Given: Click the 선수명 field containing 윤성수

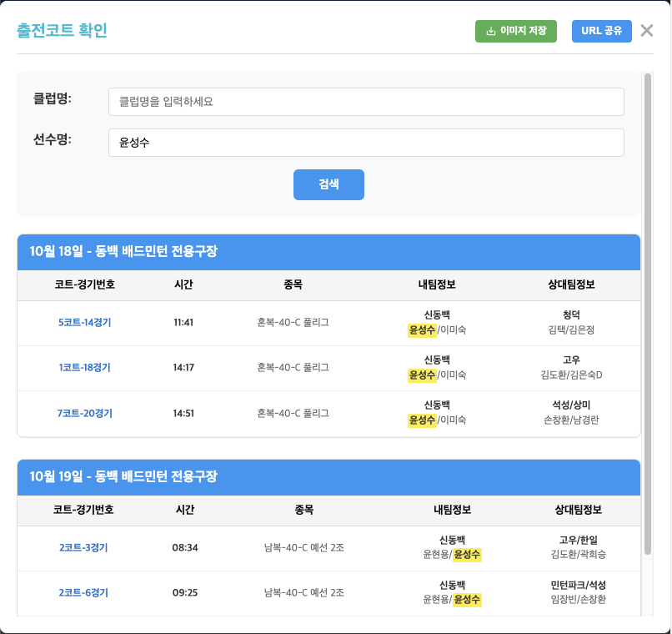Looking at the screenshot, I should click(x=366, y=143).
